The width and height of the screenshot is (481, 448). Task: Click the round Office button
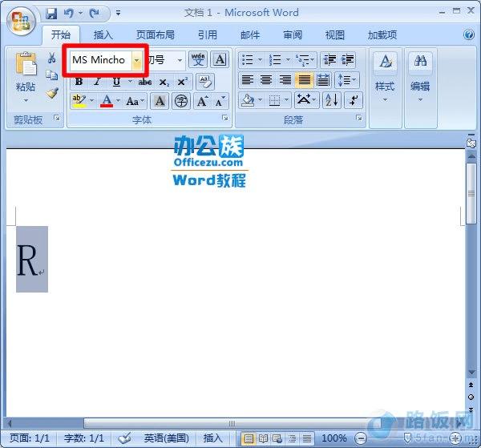[x=21, y=21]
